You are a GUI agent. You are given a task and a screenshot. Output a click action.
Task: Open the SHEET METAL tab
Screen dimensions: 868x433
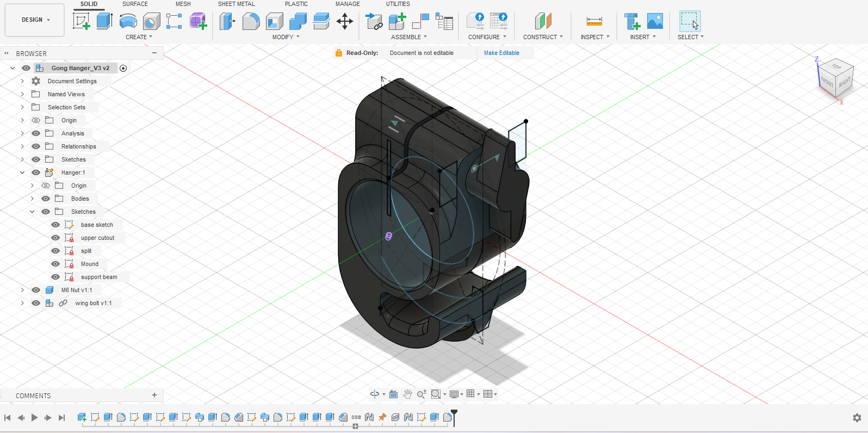point(236,4)
